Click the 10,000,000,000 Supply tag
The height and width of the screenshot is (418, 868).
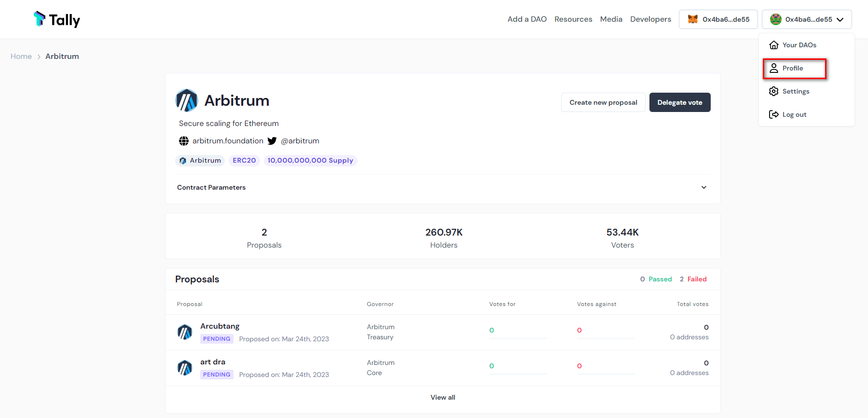point(310,160)
